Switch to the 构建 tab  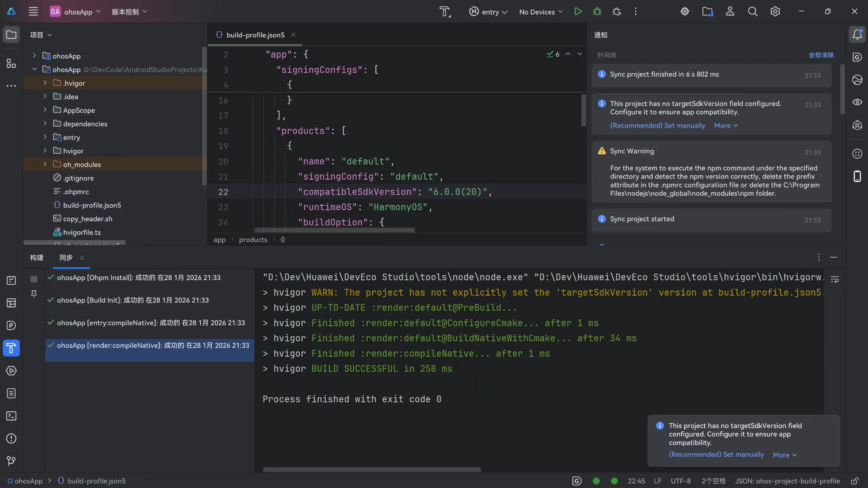tap(37, 258)
